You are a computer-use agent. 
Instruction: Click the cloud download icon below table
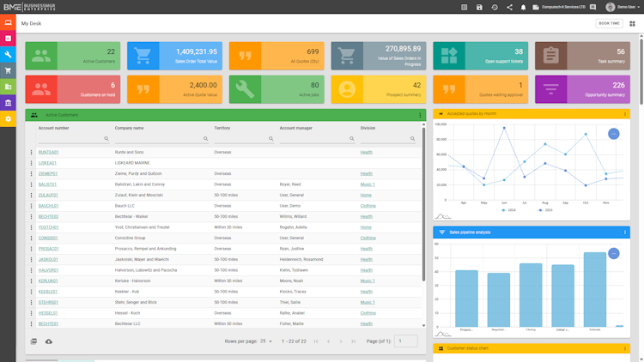tap(48, 341)
